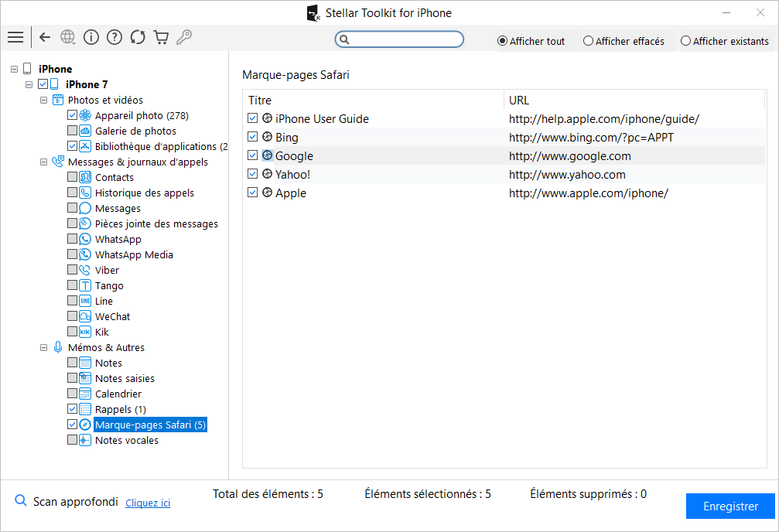Click the Historique des appels phone icon
The image size is (779, 532).
(85, 193)
